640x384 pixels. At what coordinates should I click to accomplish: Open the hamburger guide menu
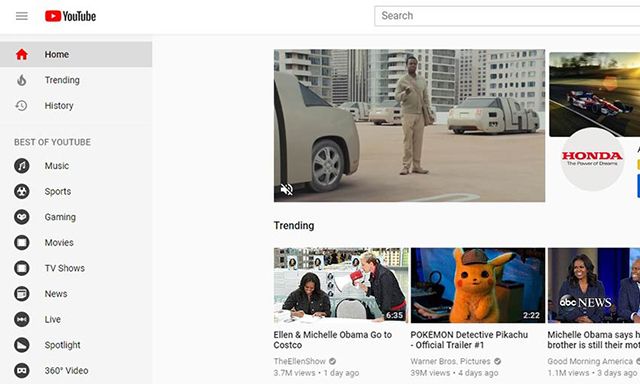pyautogui.click(x=22, y=16)
